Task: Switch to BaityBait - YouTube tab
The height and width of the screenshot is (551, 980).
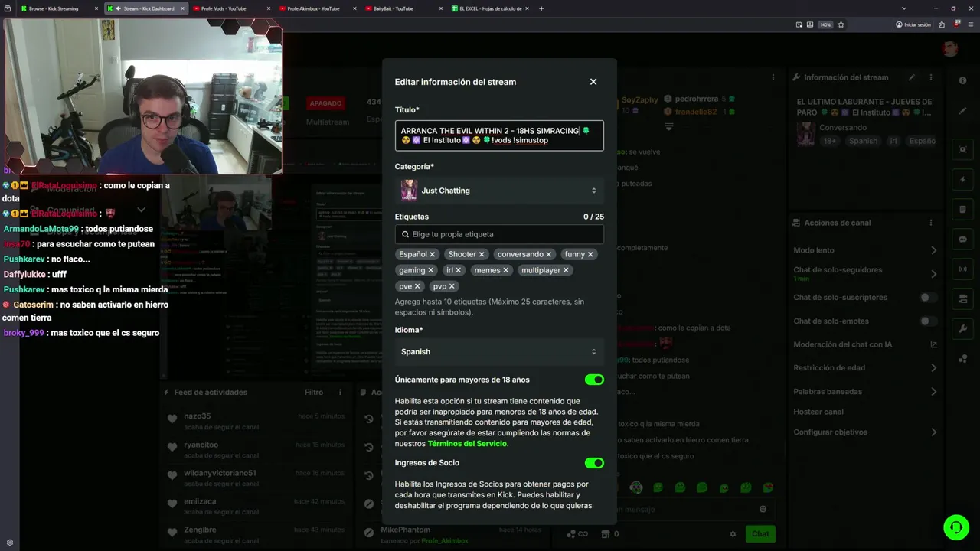Action: click(x=393, y=8)
